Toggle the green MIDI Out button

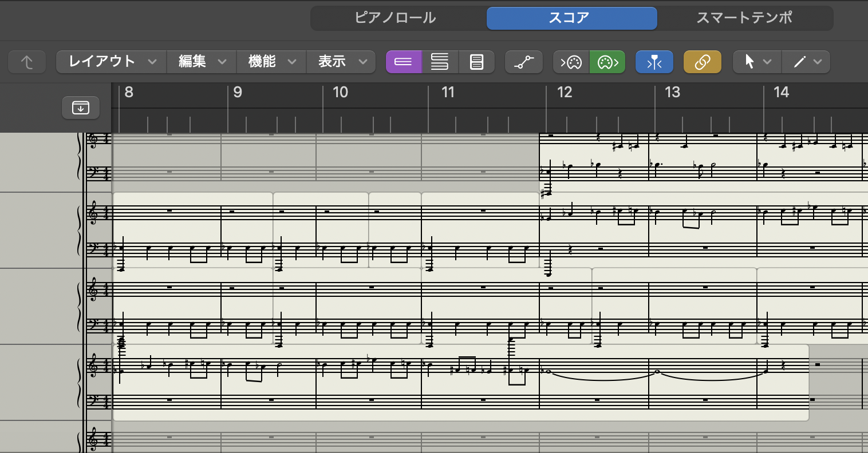pos(607,62)
